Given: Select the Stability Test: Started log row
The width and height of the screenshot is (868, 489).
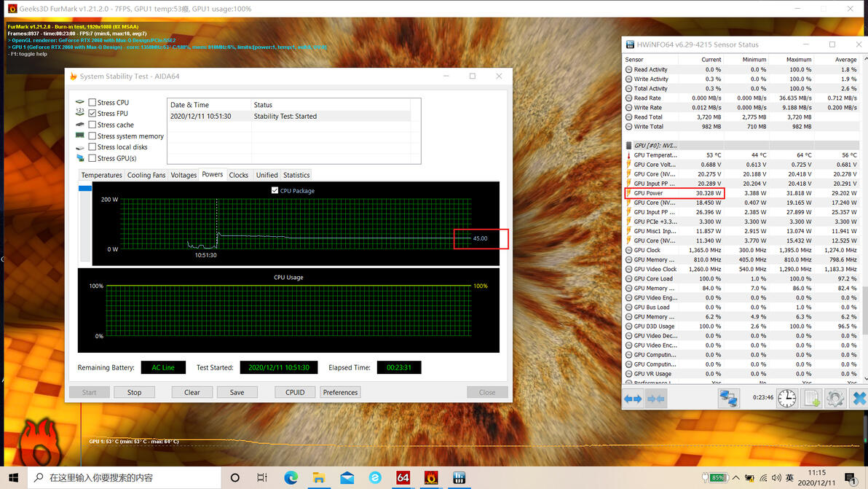Looking at the screenshot, I should 289,117.
